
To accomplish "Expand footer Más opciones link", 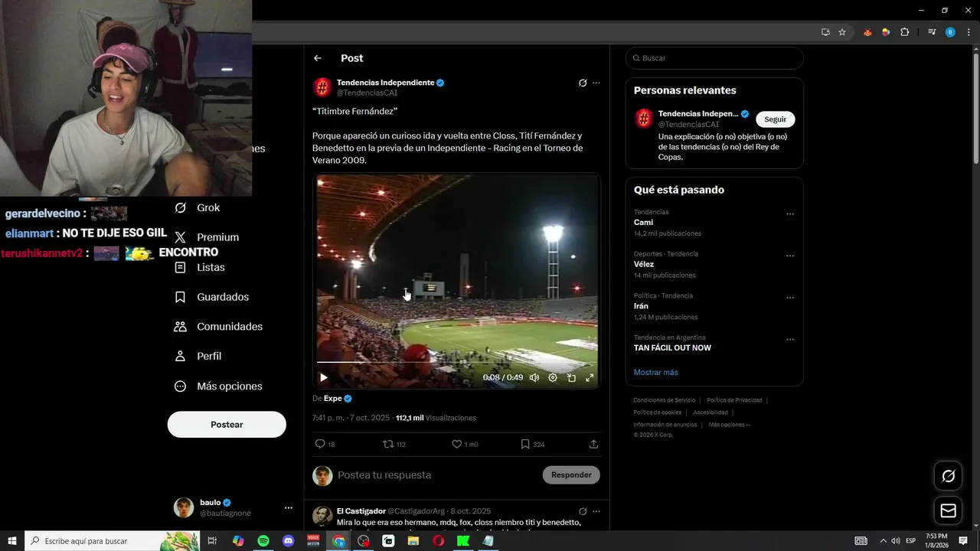I will click(x=730, y=425).
